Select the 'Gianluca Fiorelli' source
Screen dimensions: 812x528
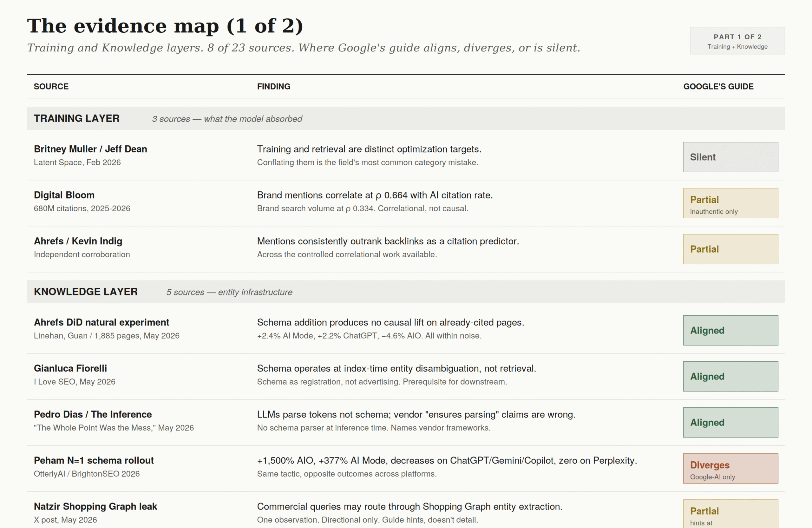(70, 369)
